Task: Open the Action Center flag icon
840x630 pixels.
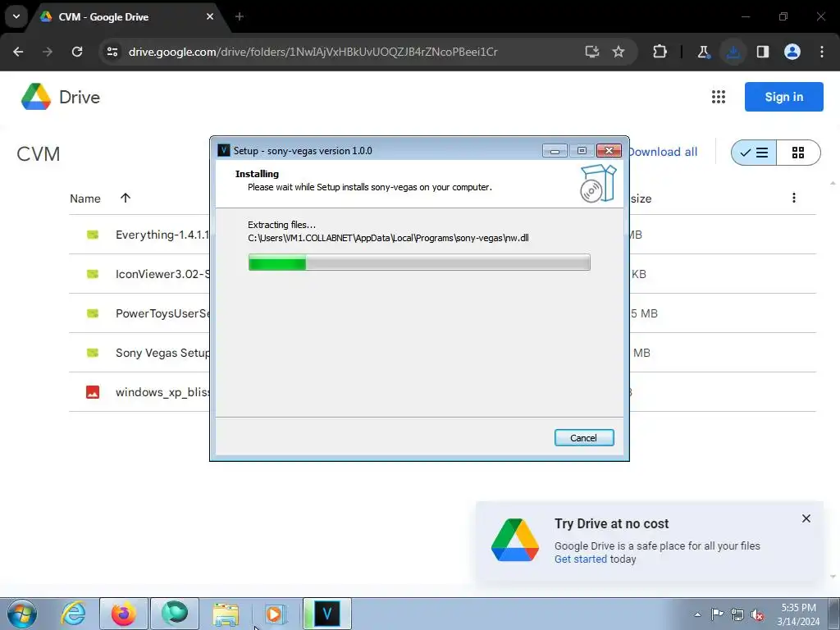Action: (x=717, y=614)
